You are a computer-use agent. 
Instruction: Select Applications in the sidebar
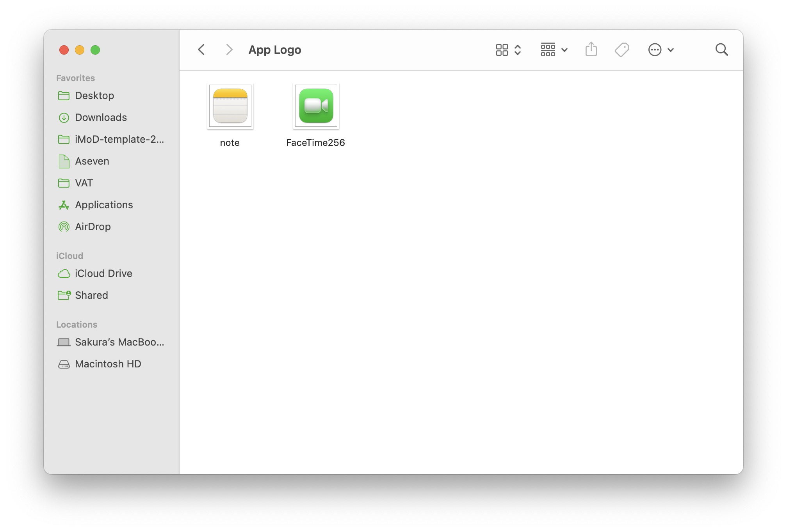point(104,205)
